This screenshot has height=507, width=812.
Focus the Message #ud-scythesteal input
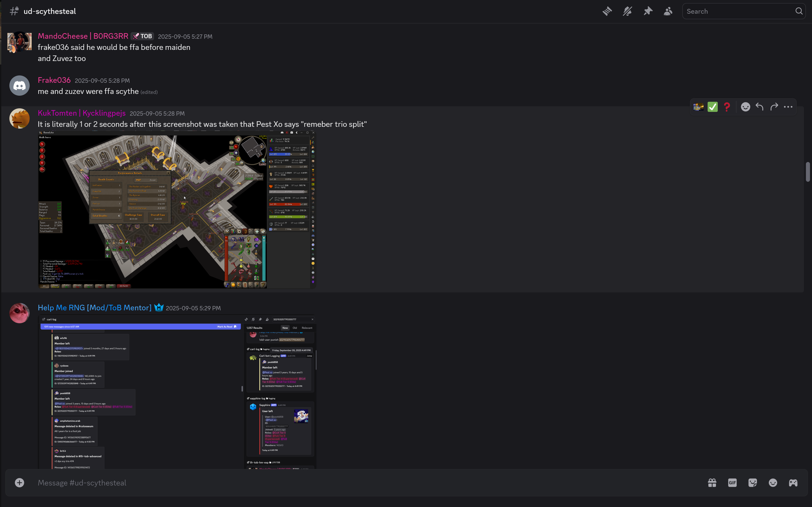[x=366, y=483]
